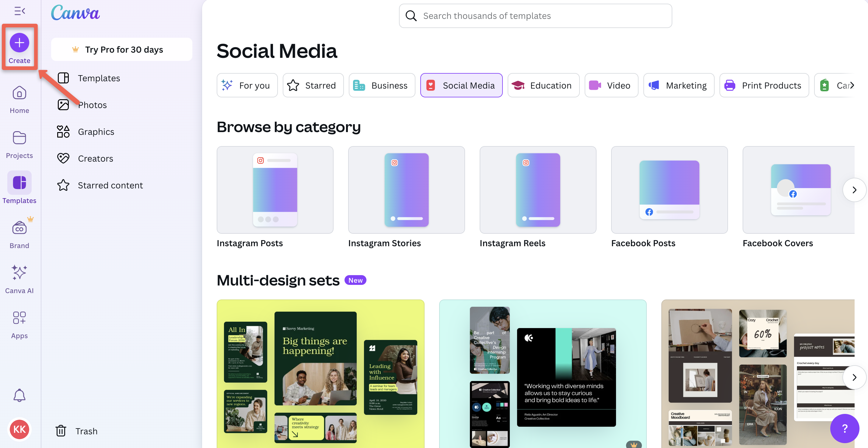Select the Business category tab
The height and width of the screenshot is (448, 868).
(382, 85)
